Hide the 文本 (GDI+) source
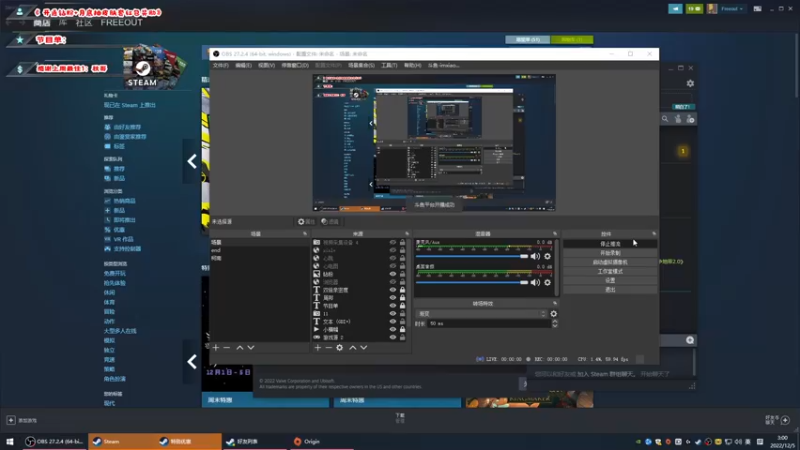This screenshot has height=450, width=800. [x=393, y=321]
